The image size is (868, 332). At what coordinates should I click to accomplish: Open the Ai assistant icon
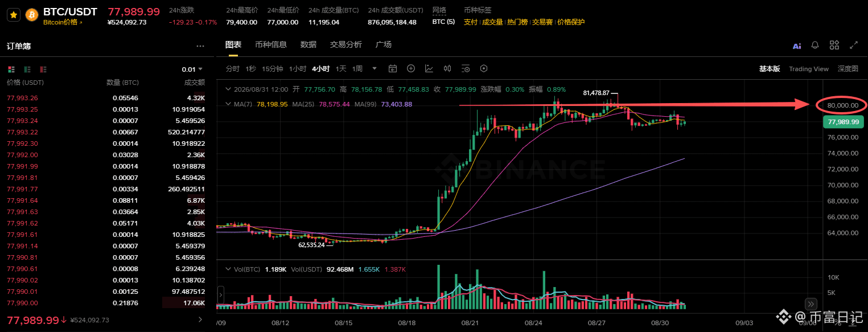click(x=797, y=46)
